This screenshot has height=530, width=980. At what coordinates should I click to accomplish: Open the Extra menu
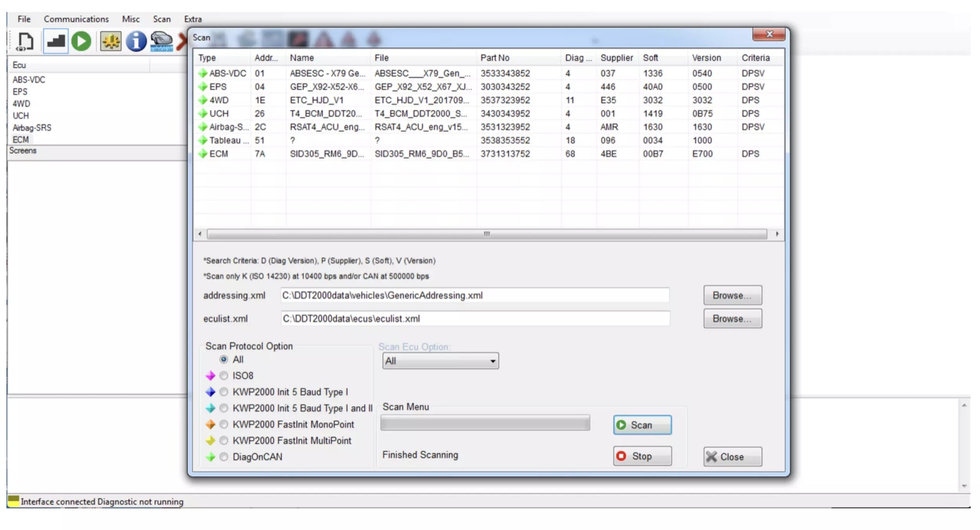(x=193, y=19)
